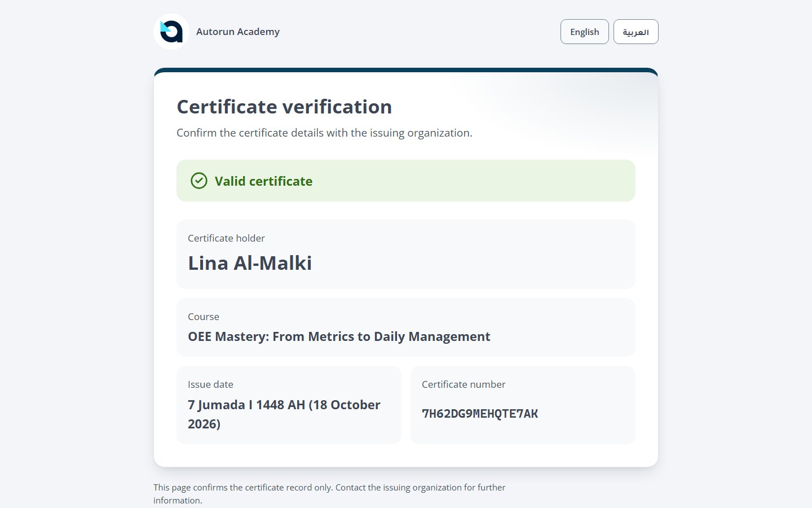Click the "Issue date" label

(x=210, y=384)
